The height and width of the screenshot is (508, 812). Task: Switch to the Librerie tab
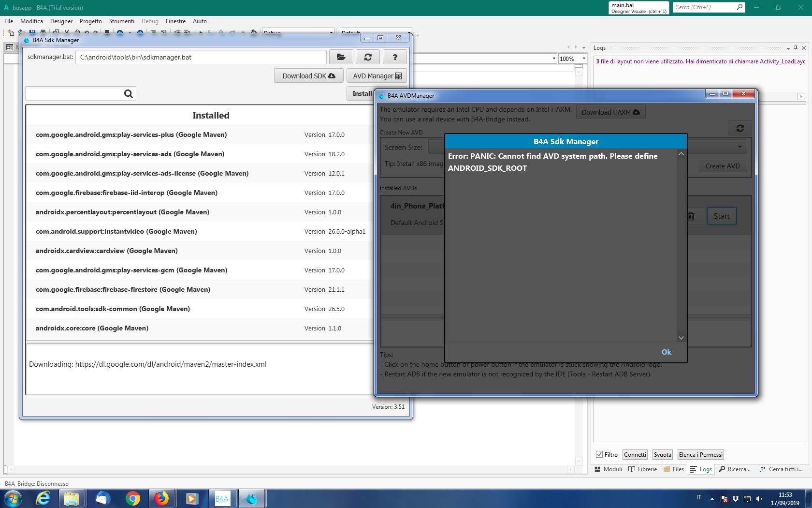[642, 469]
